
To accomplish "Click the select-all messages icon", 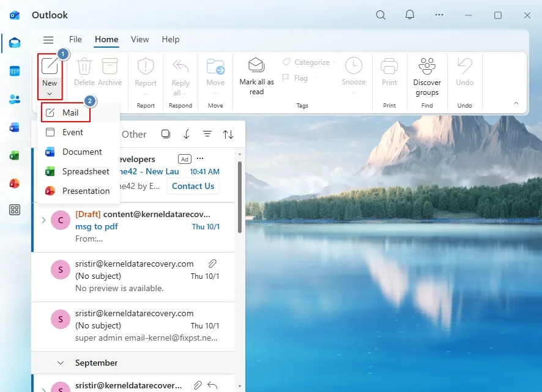I will tap(166, 134).
